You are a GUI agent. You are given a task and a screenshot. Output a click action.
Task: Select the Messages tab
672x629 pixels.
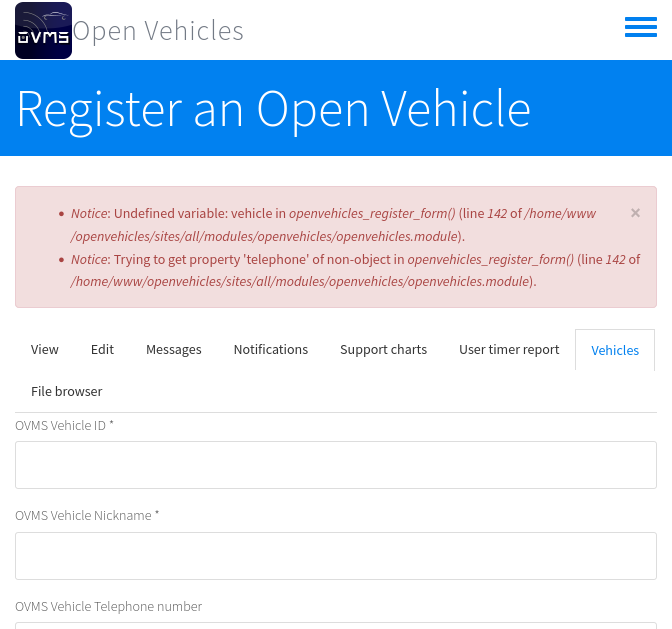coord(174,349)
